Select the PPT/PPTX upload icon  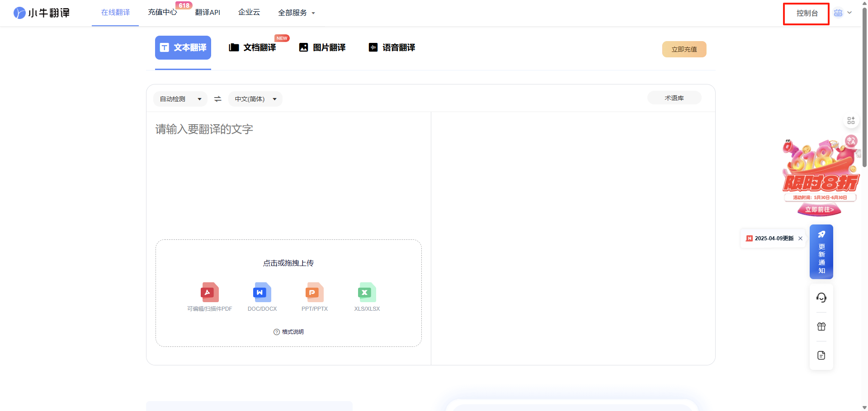[x=315, y=293]
